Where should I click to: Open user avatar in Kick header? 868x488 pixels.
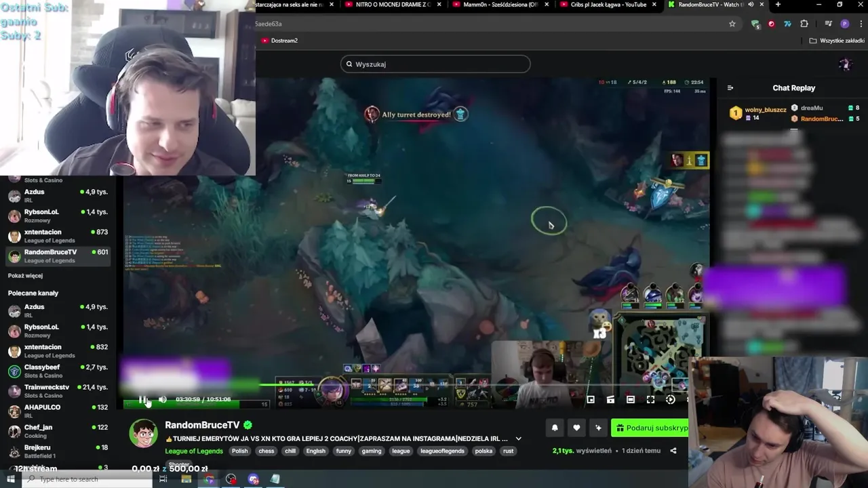(845, 64)
